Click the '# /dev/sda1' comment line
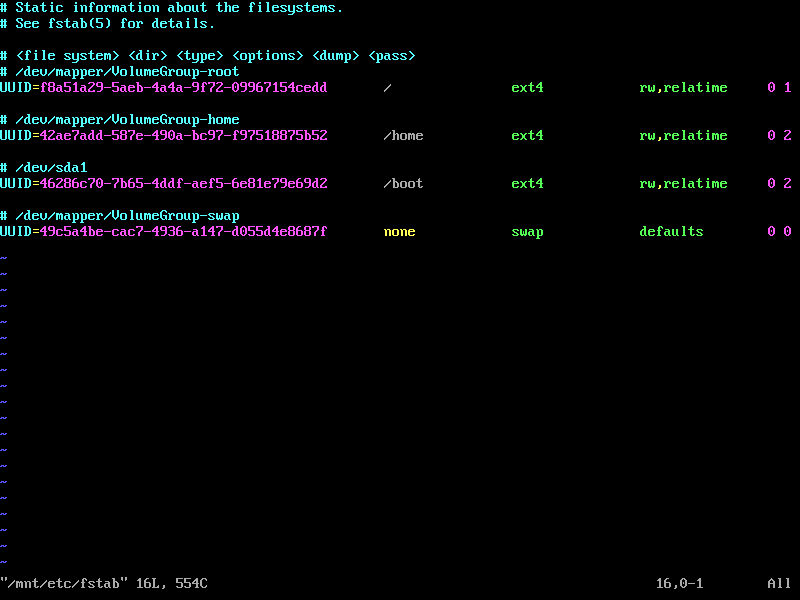800x600 pixels. click(x=44, y=167)
